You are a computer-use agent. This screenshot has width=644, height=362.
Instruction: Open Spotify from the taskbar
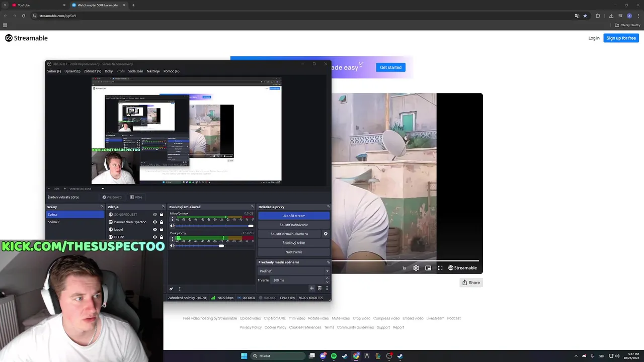[334, 356]
